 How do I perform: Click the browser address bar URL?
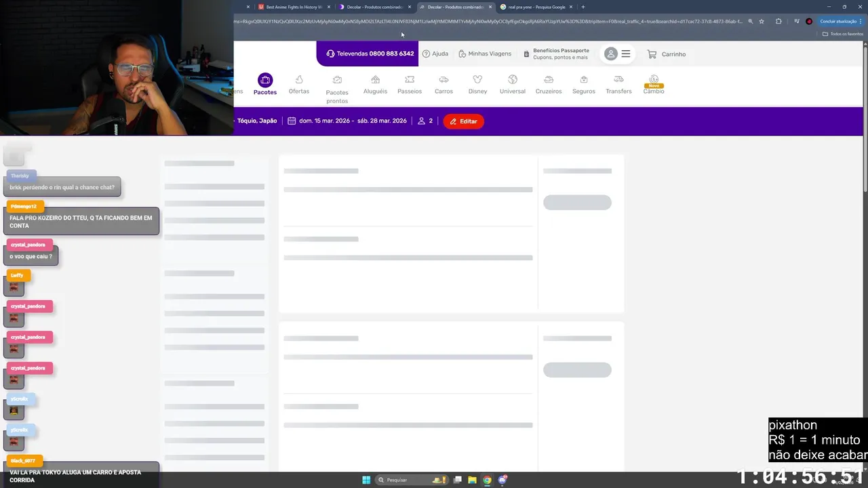pyautogui.click(x=488, y=21)
